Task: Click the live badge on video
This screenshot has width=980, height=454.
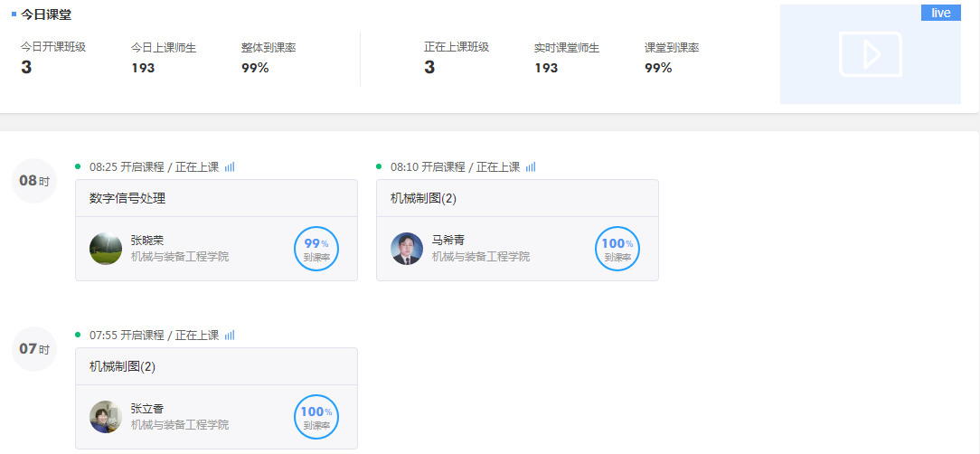Action: [x=940, y=14]
